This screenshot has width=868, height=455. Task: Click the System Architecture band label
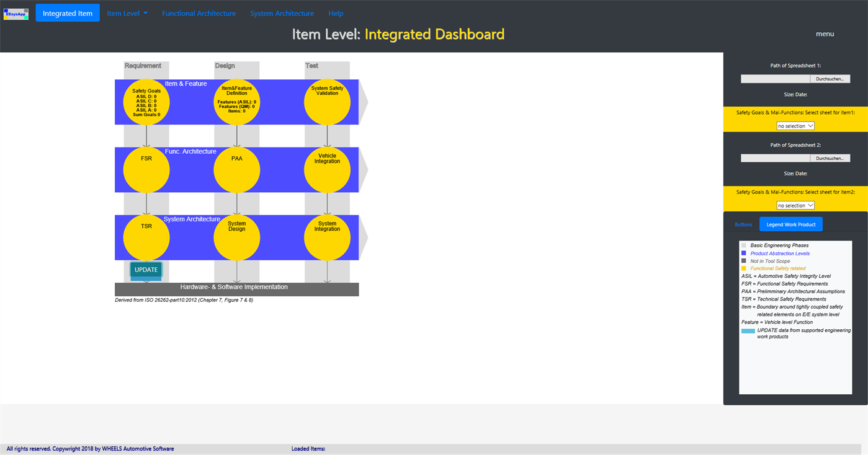pyautogui.click(x=192, y=219)
